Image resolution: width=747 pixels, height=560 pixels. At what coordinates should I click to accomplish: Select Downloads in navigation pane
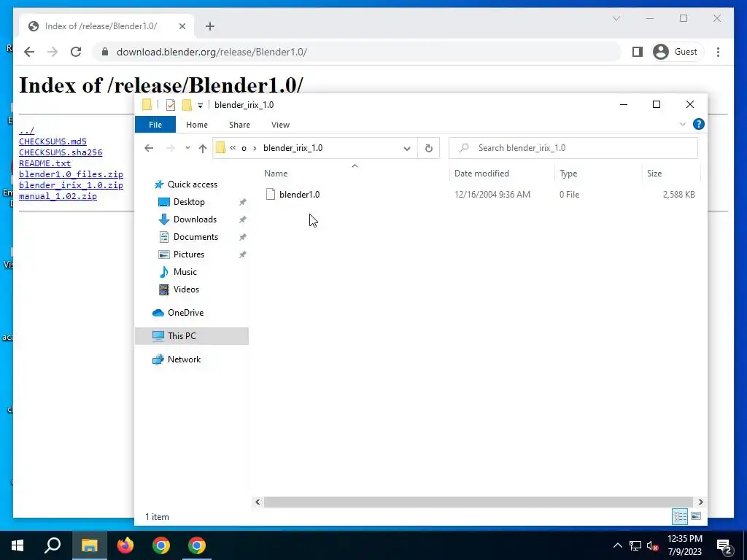tap(195, 219)
